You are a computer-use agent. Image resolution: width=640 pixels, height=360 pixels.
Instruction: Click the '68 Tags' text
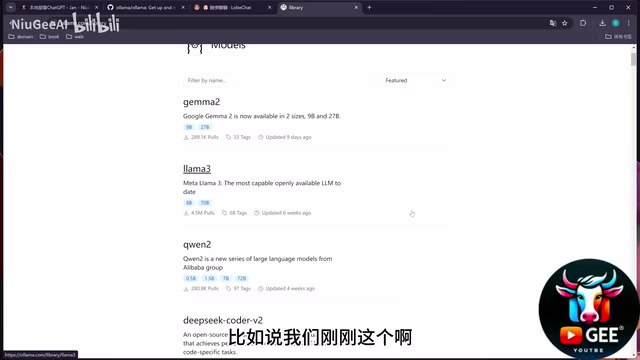point(238,213)
